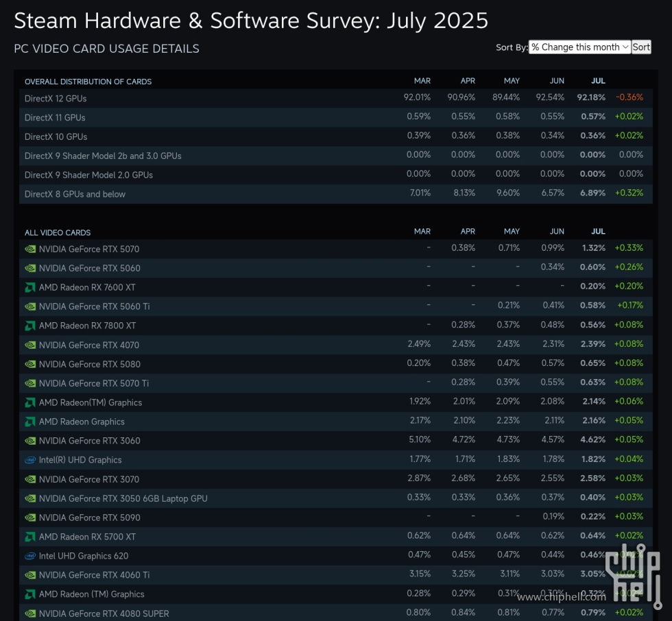Click the NVIDIA GeForce RTX 4070 name
Viewport: 672px width, 621px height.
click(x=89, y=345)
